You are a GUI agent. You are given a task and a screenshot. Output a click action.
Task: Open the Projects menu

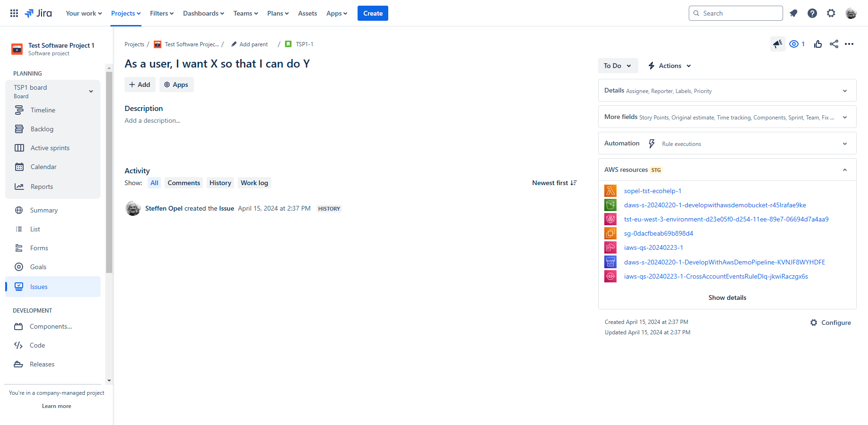point(126,13)
